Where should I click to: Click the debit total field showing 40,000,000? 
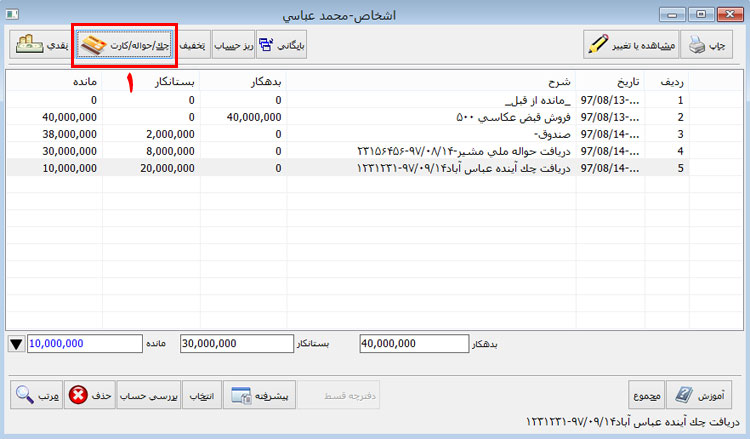tap(412, 344)
